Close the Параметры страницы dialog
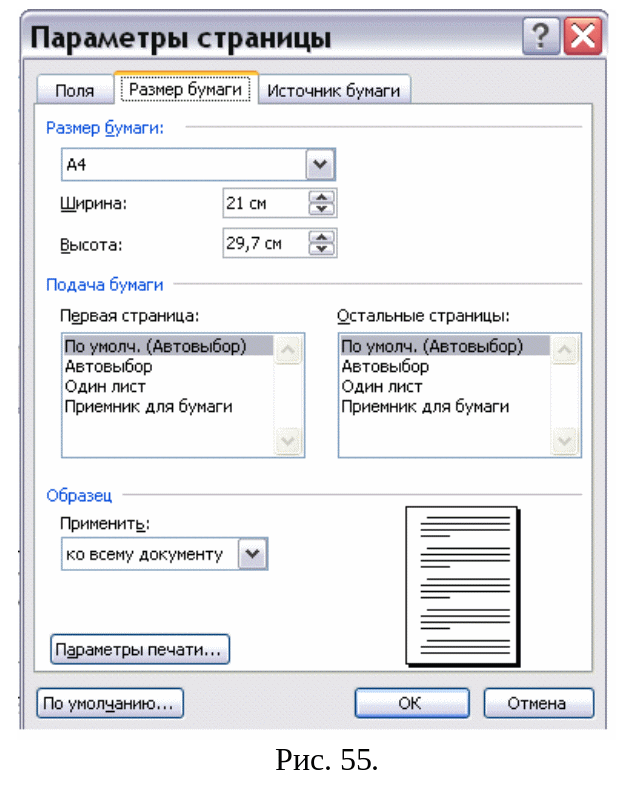This screenshot has height=786, width=636. pos(582,39)
